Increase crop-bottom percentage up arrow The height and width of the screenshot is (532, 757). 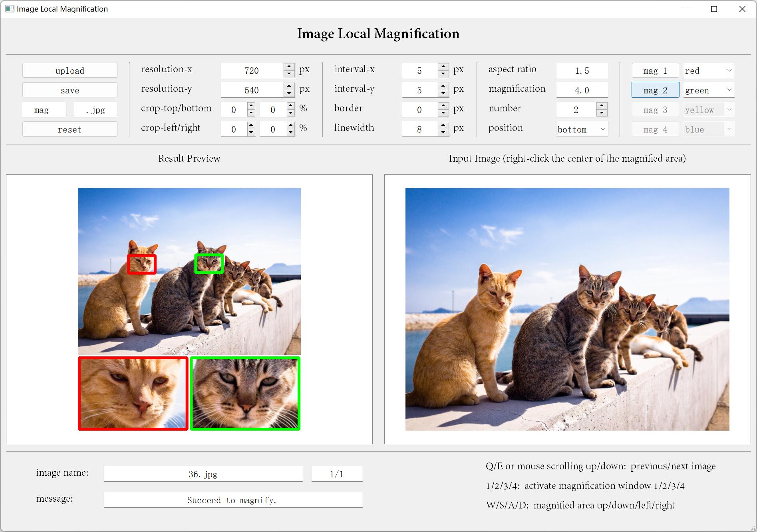290,106
